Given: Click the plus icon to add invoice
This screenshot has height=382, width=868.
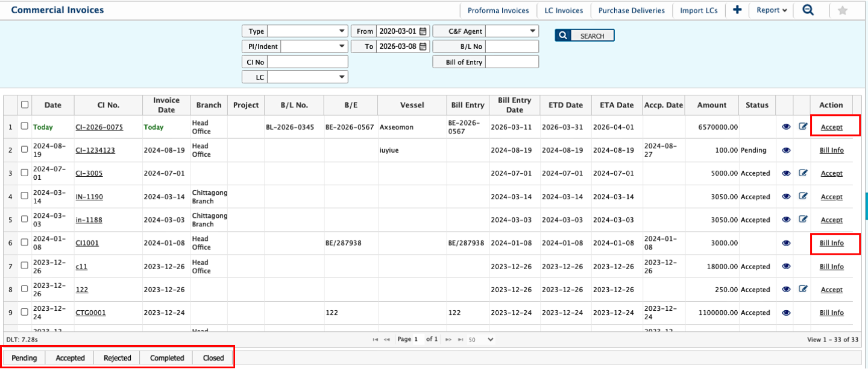Looking at the screenshot, I should pos(737,10).
